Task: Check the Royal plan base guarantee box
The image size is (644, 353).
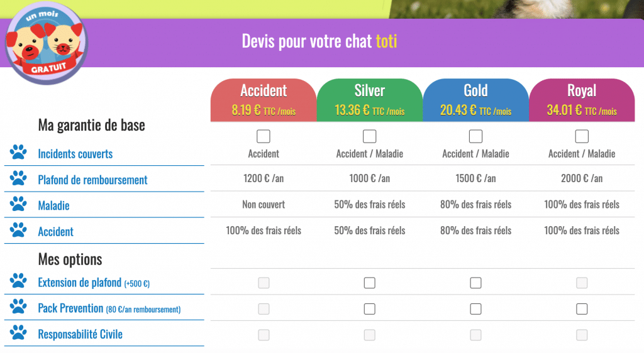Action: [x=582, y=136]
